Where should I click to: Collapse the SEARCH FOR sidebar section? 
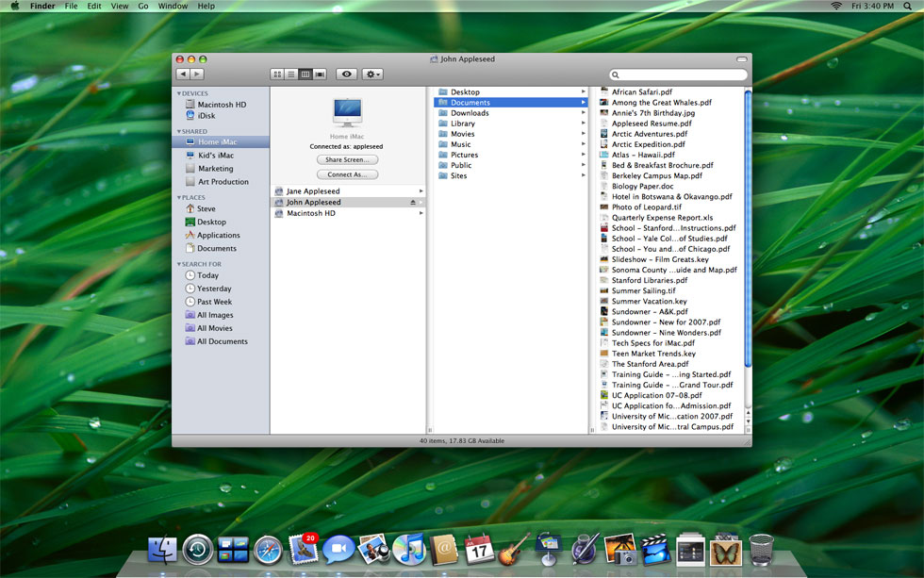(x=179, y=264)
